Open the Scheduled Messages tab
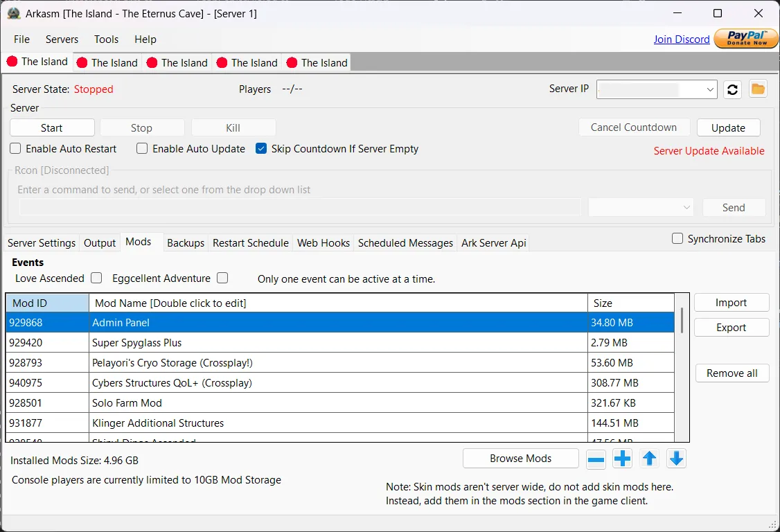 pos(405,243)
